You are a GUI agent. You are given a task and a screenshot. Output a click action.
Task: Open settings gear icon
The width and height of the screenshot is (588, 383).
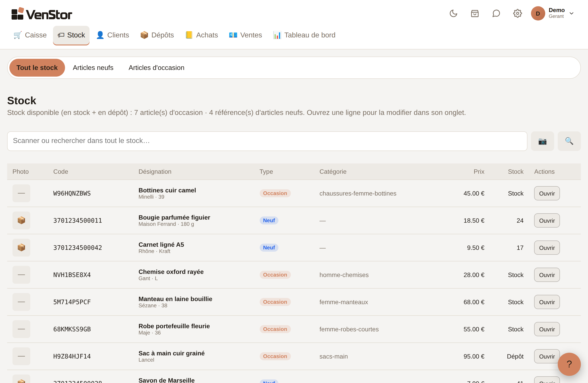click(517, 13)
